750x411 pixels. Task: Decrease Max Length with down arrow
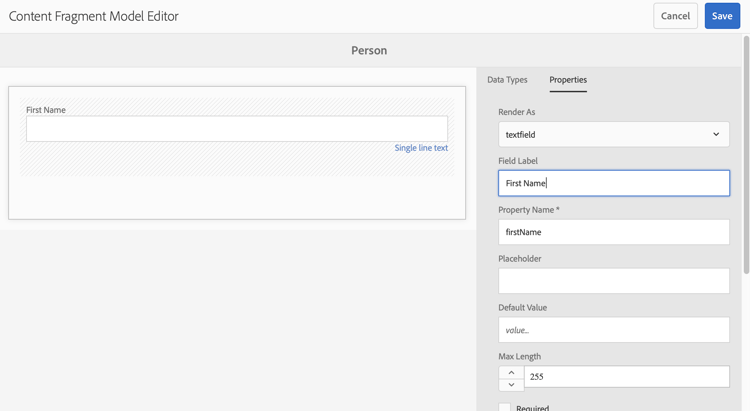pyautogui.click(x=511, y=384)
